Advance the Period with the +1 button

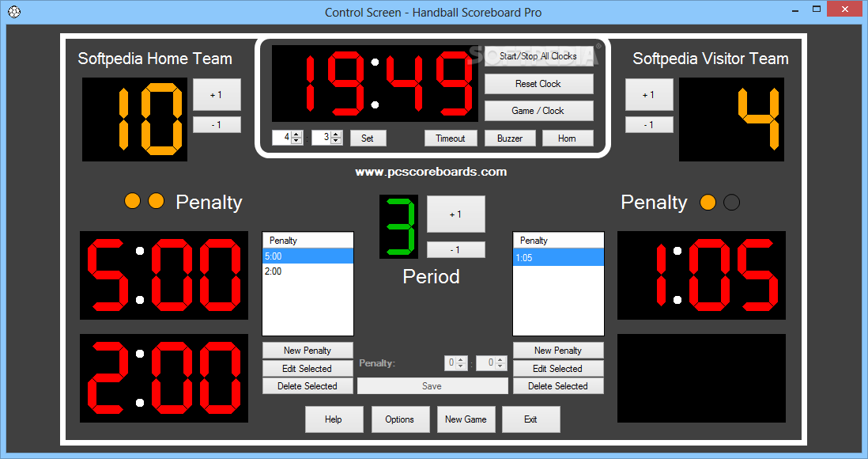pos(455,214)
